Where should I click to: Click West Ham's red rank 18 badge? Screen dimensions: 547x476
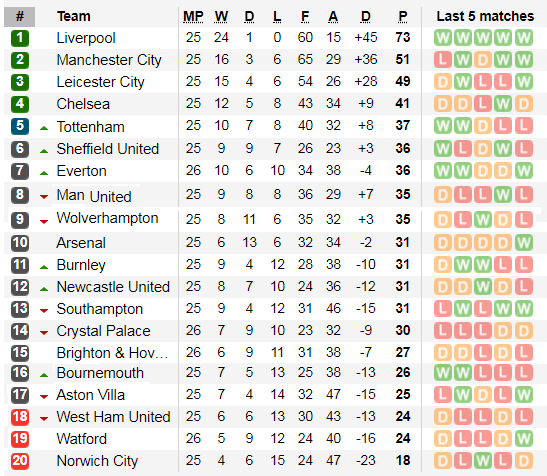coord(20,417)
